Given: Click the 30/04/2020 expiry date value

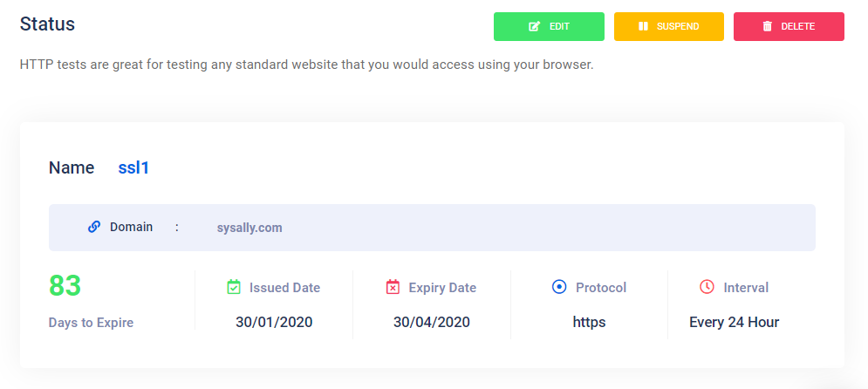Looking at the screenshot, I should (432, 322).
